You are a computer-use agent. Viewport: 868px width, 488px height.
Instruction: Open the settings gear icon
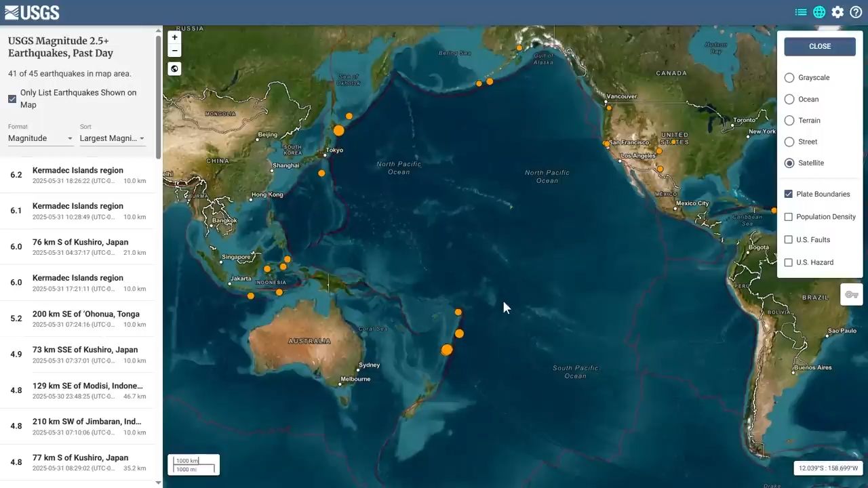point(837,12)
